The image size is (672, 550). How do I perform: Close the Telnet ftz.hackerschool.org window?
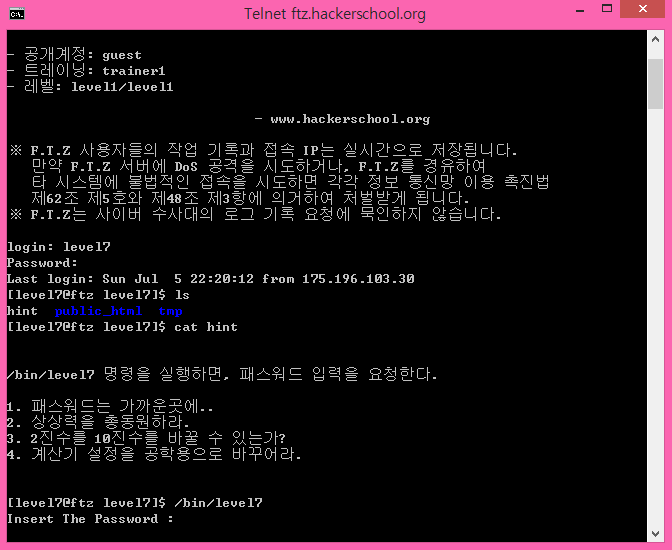642,9
